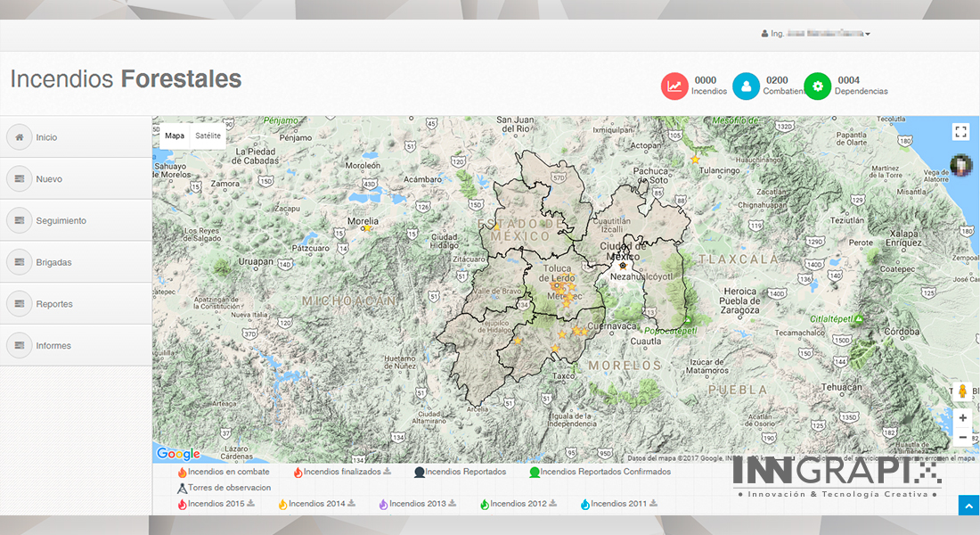Click the scroll-to-top arrow button
This screenshot has height=535, width=980.
click(x=968, y=506)
